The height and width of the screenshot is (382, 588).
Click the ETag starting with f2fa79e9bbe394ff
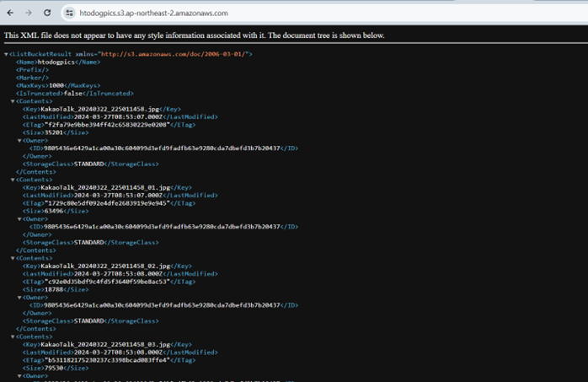[107, 125]
